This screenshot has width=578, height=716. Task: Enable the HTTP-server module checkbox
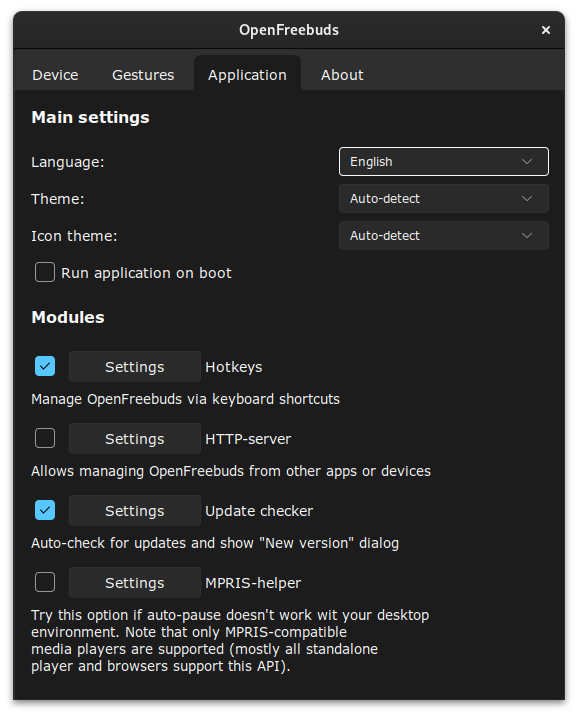click(x=45, y=438)
